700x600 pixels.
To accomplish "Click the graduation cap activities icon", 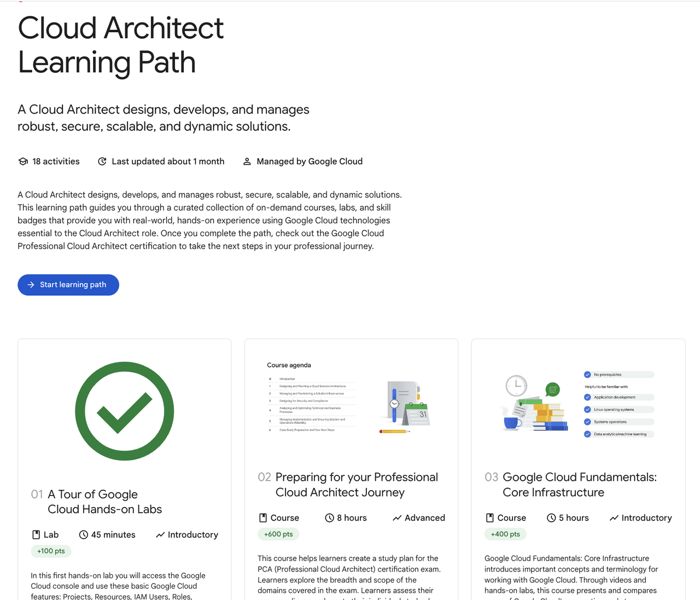I will click(x=23, y=161).
